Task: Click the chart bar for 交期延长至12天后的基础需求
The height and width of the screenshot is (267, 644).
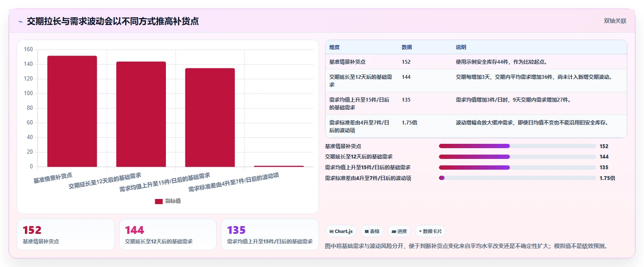Action: [x=141, y=114]
